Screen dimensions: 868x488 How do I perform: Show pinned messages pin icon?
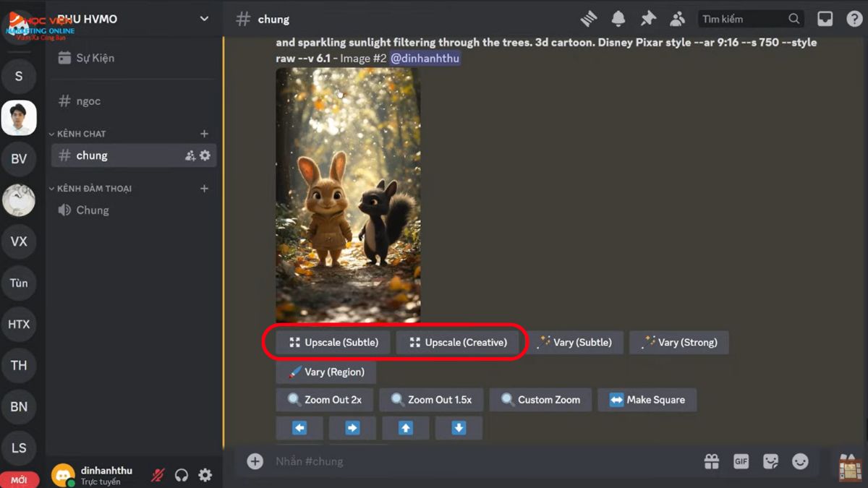648,19
